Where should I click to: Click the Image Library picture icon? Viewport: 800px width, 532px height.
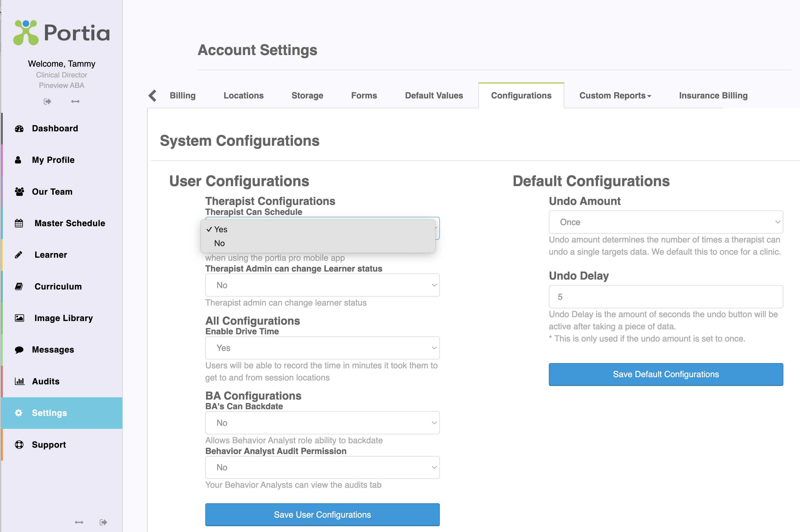tap(19, 318)
